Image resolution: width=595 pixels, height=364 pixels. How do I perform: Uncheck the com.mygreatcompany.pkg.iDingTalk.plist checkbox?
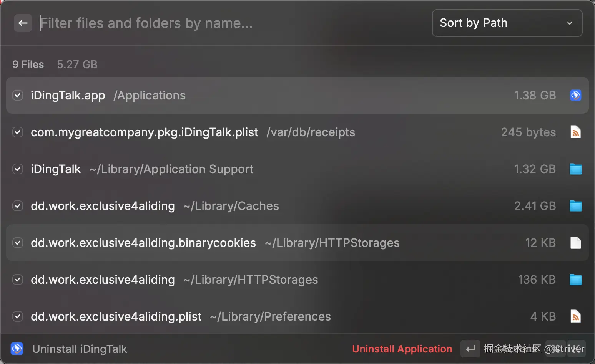point(18,132)
